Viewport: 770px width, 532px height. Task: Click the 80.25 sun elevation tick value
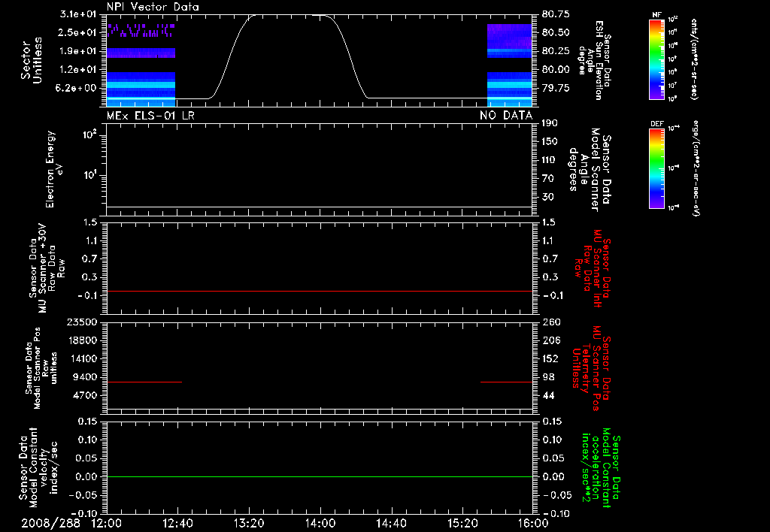[x=556, y=51]
